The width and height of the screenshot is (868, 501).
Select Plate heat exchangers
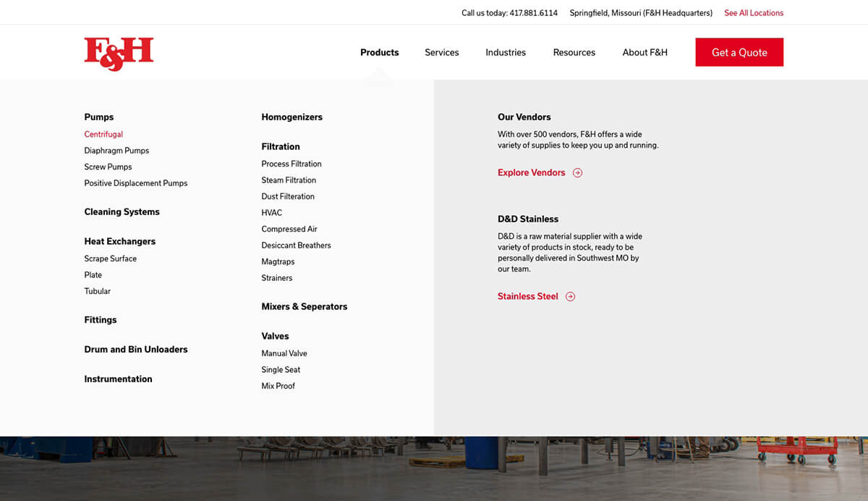pyautogui.click(x=93, y=275)
